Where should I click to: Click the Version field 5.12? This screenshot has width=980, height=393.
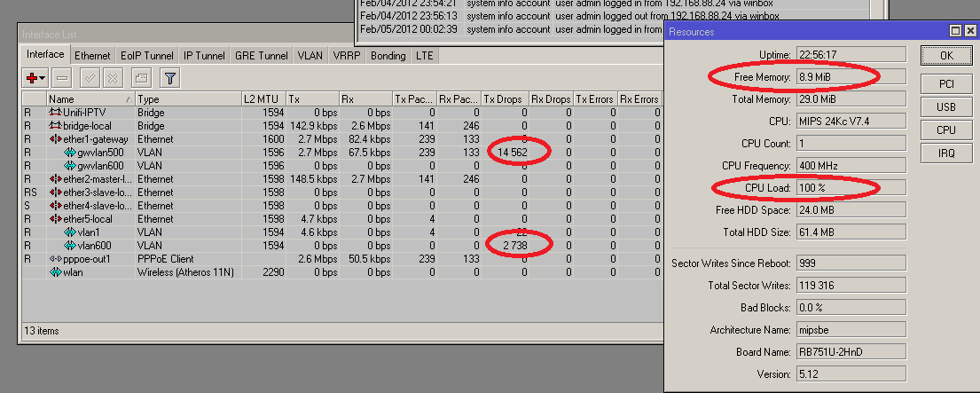pyautogui.click(x=851, y=374)
